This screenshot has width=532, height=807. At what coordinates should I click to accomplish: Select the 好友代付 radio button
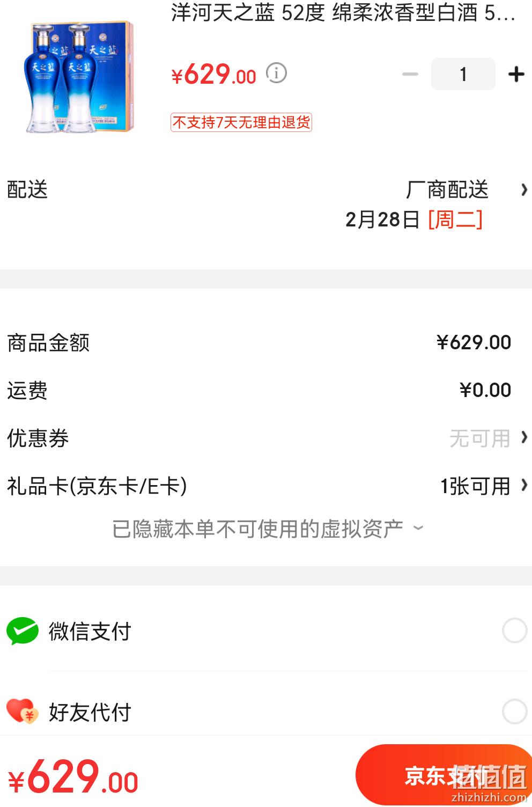click(514, 711)
